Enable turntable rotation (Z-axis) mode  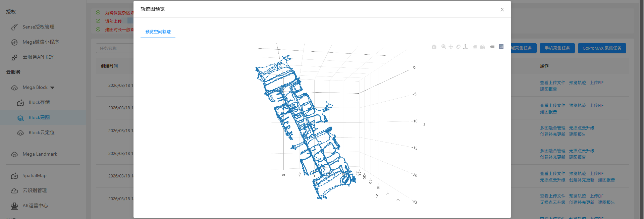(x=466, y=47)
